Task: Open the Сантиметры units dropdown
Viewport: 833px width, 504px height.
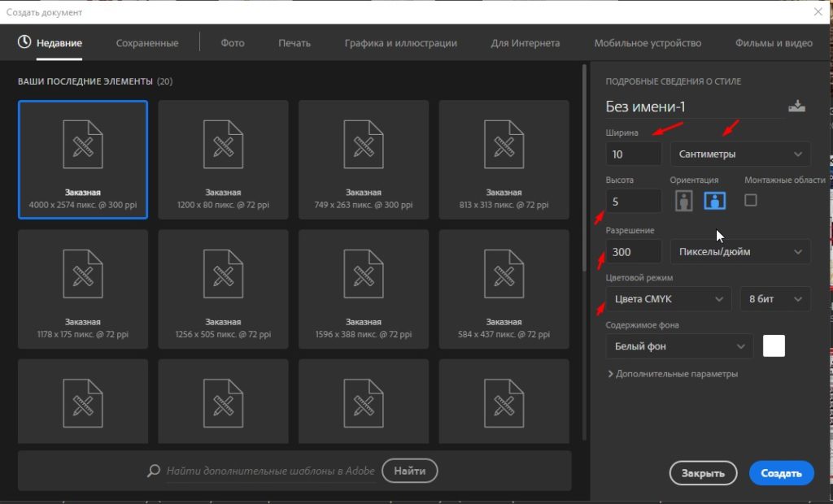Action: (x=739, y=154)
